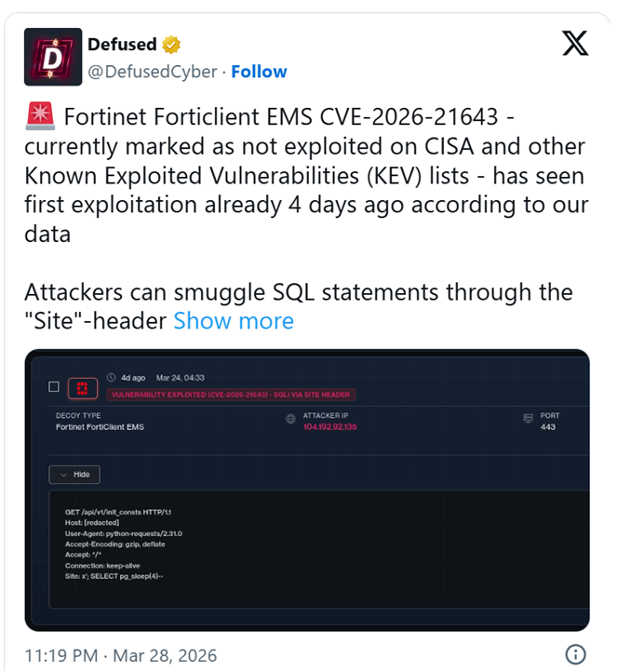
Task: Expand tweet text with Show more
Action: point(234,321)
